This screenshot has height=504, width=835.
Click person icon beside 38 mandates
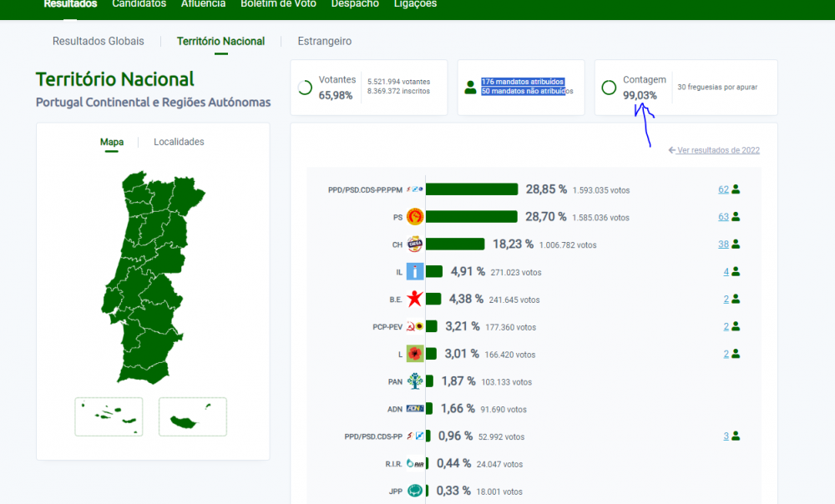point(736,244)
